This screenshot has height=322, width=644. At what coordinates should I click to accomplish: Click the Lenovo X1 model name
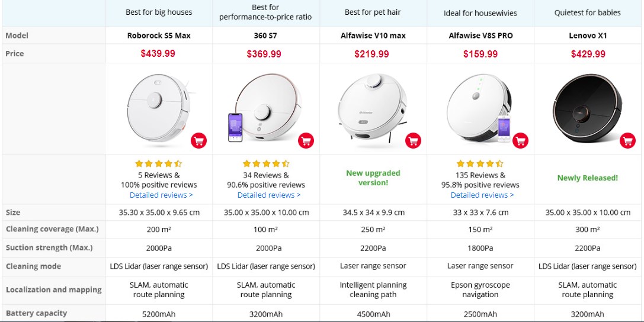click(588, 36)
